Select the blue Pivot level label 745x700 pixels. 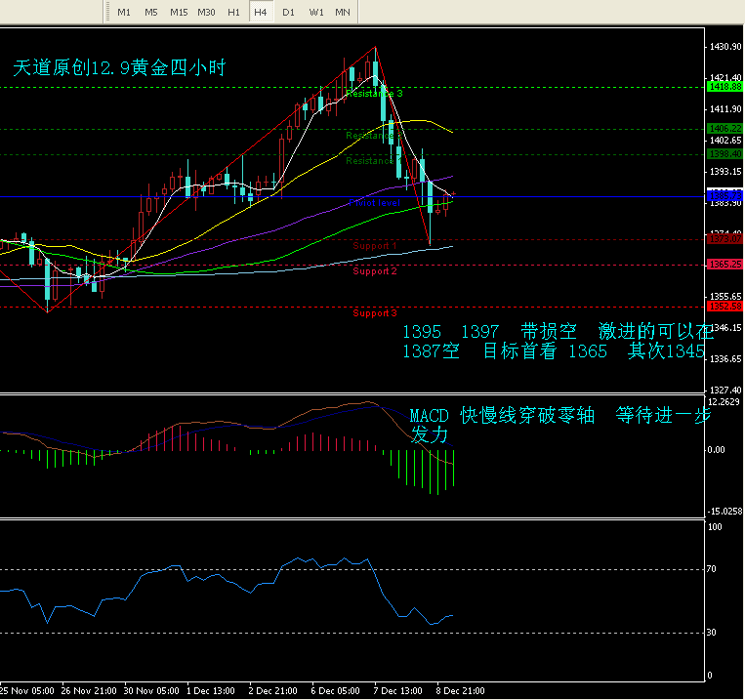click(x=375, y=202)
